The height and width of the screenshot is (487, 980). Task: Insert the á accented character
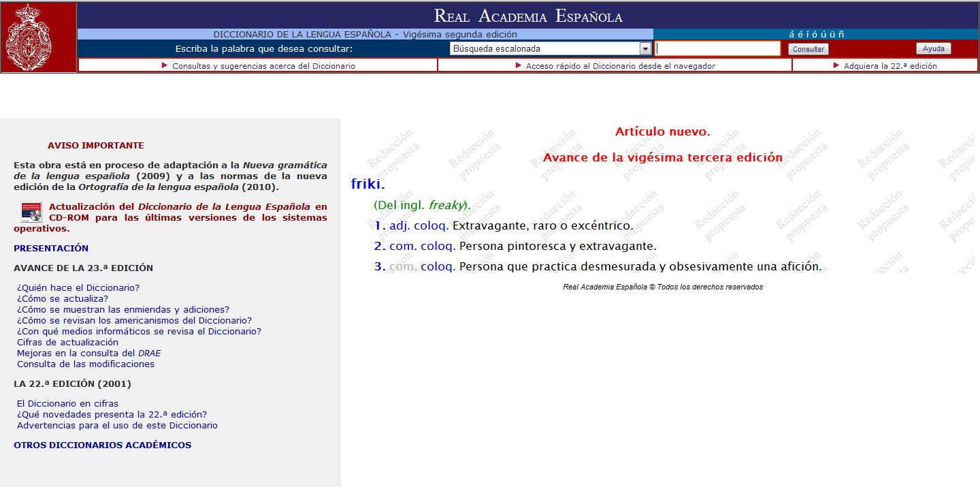(791, 35)
